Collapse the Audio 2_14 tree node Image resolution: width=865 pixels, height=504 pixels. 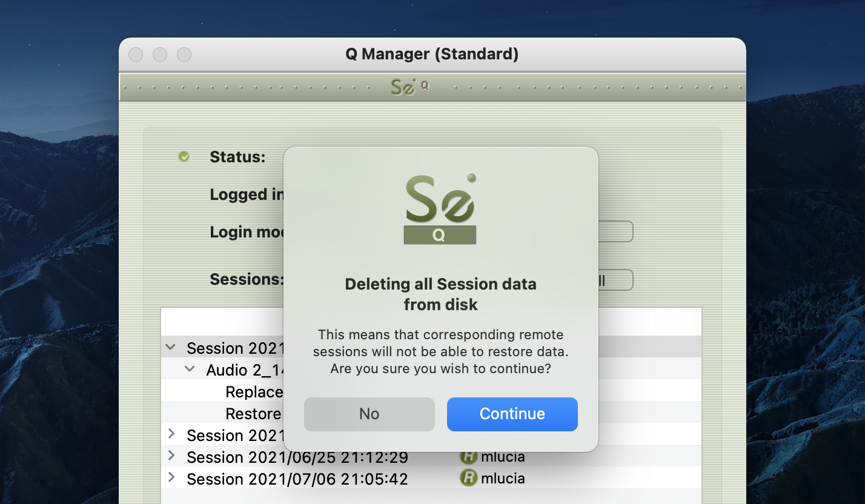click(x=190, y=370)
